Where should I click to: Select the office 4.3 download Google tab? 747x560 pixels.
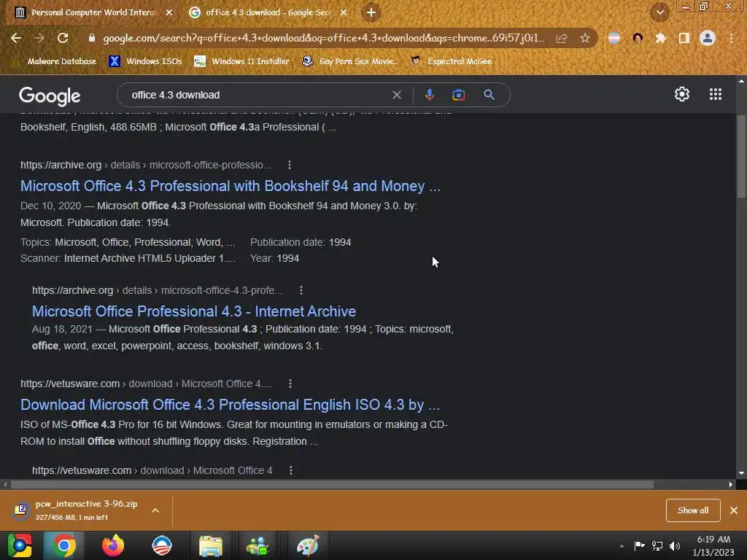click(267, 12)
